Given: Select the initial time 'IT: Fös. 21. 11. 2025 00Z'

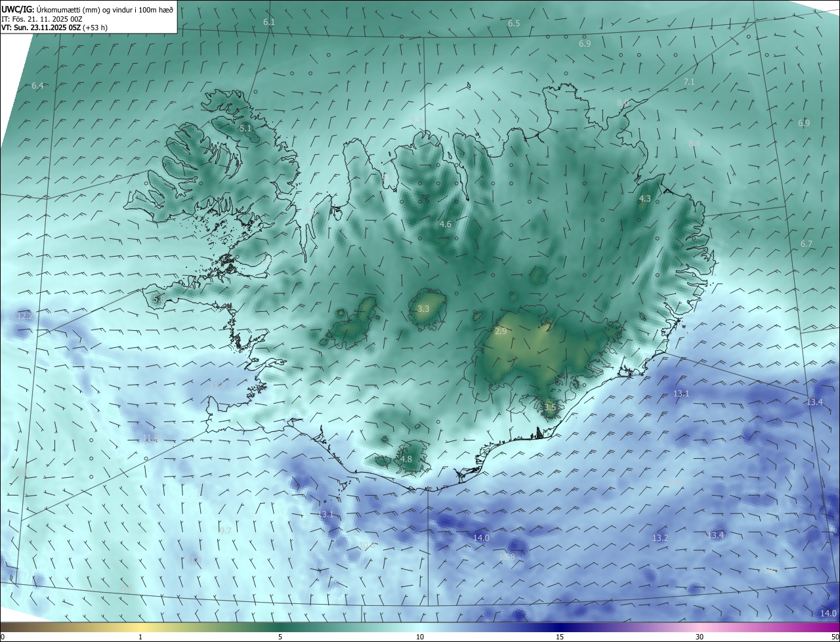Looking at the screenshot, I should coord(44,20).
